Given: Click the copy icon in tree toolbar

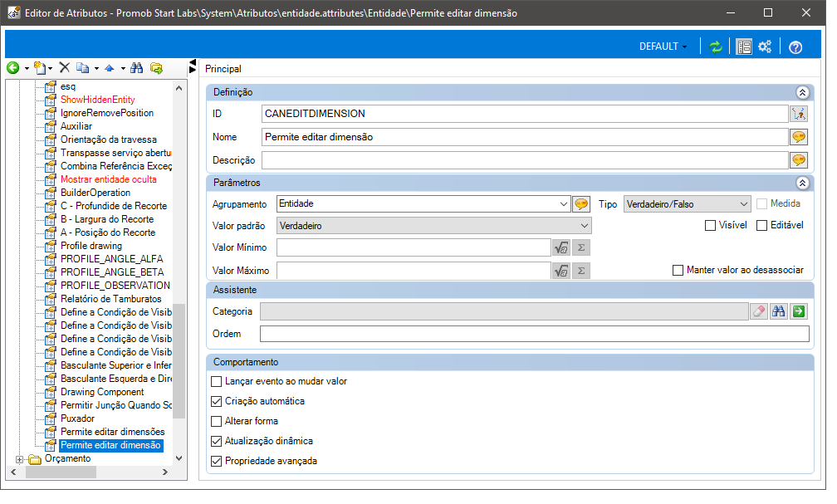Looking at the screenshot, I should (83, 68).
